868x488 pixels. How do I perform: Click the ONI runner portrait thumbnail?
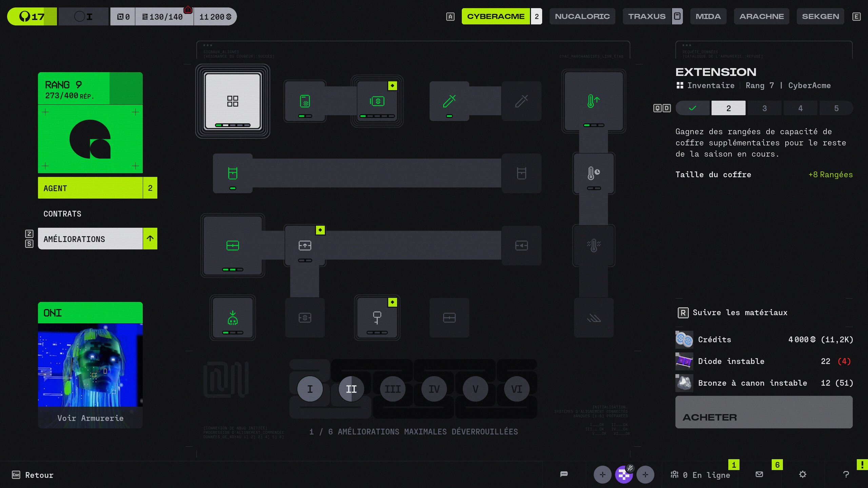pos(90,365)
